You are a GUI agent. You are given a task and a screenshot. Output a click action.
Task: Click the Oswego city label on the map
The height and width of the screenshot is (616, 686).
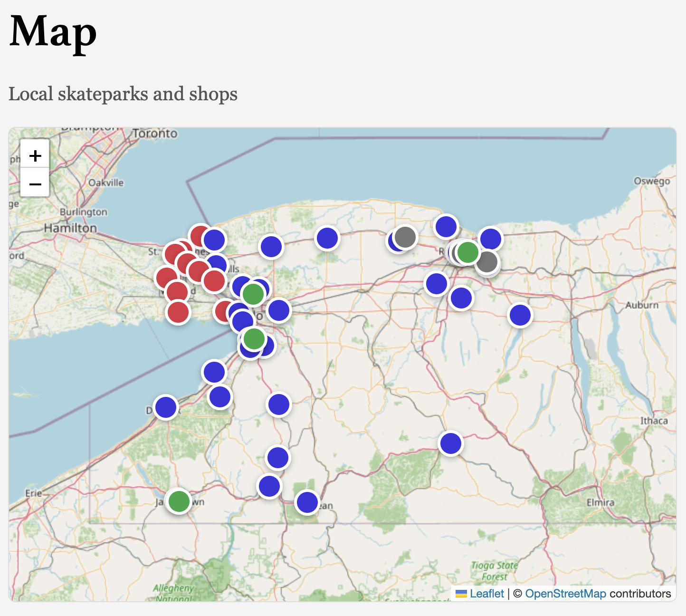tap(652, 181)
